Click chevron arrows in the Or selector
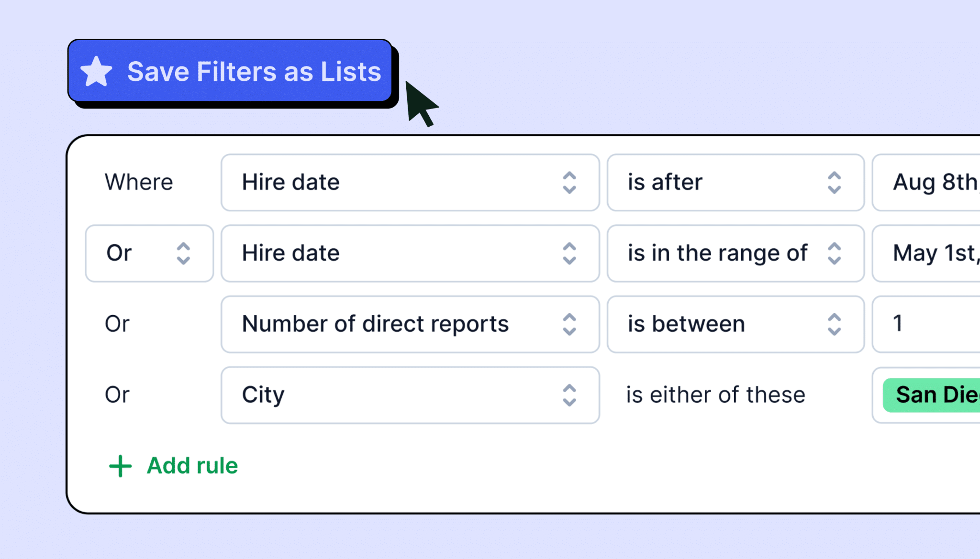980x559 pixels. click(183, 253)
